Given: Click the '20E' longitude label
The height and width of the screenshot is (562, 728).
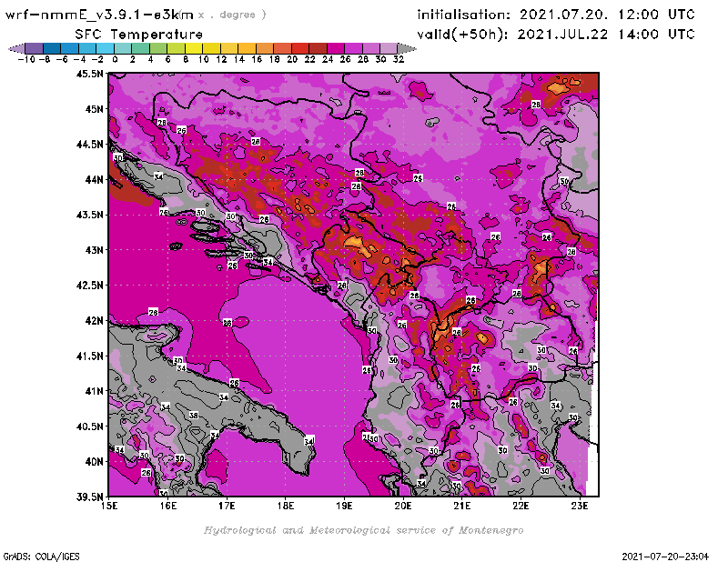Looking at the screenshot, I should [403, 506].
